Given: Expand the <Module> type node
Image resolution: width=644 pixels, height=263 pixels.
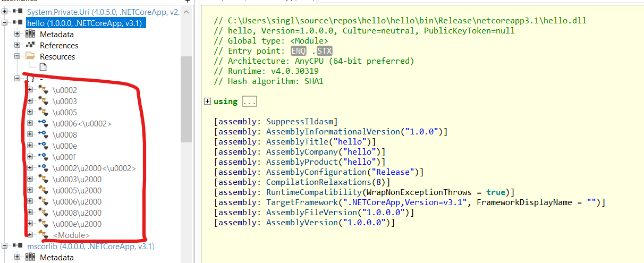Looking at the screenshot, I should (x=30, y=235).
